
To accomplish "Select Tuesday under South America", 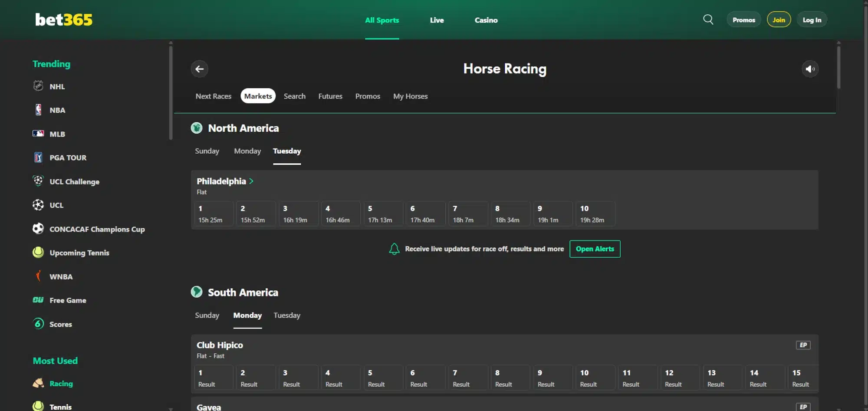I will (287, 315).
